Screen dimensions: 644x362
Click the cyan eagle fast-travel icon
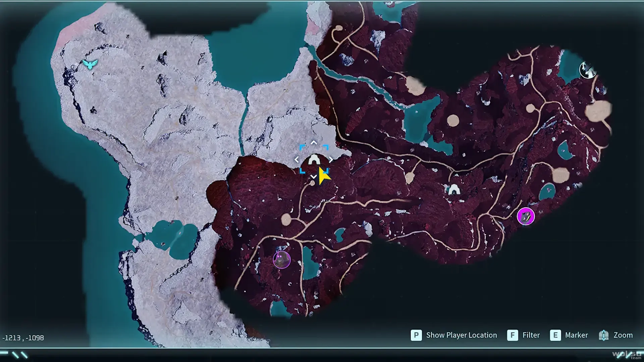90,64
